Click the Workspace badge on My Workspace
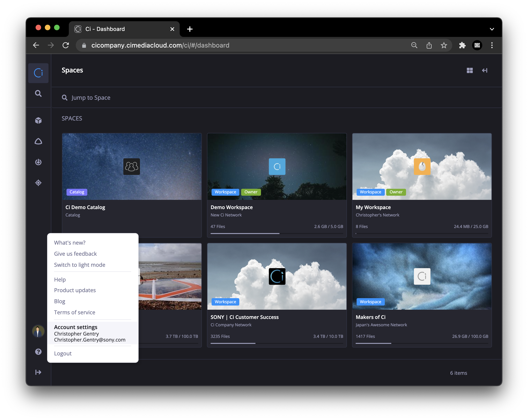This screenshot has height=420, width=528. [x=370, y=192]
